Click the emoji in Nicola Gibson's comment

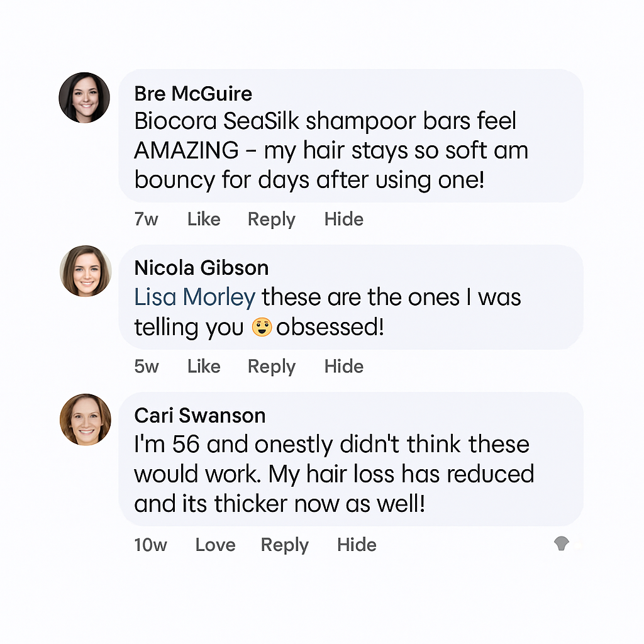pyautogui.click(x=262, y=327)
